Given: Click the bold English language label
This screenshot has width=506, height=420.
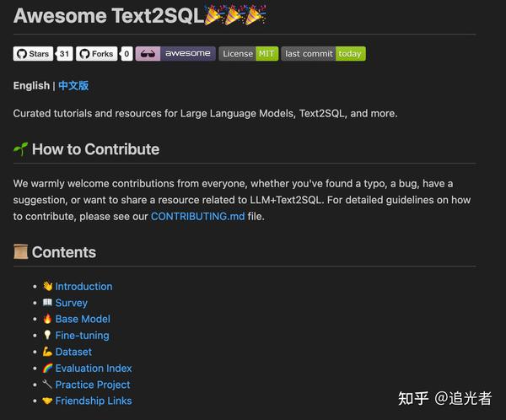Looking at the screenshot, I should pos(31,85).
